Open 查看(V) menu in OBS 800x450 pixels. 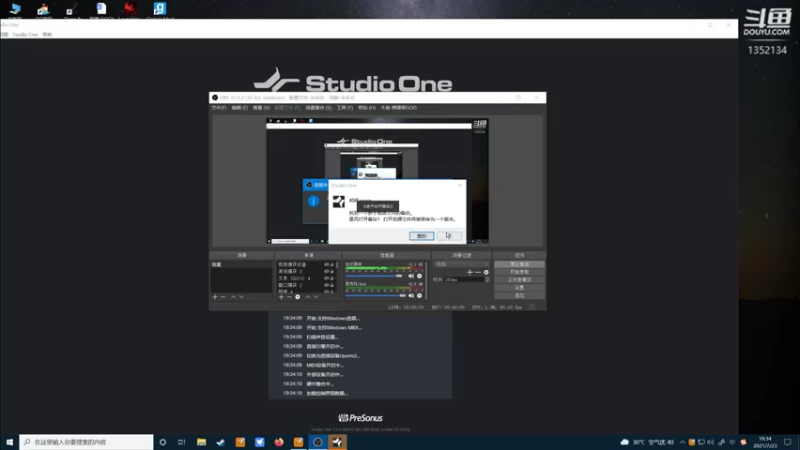pyautogui.click(x=261, y=108)
